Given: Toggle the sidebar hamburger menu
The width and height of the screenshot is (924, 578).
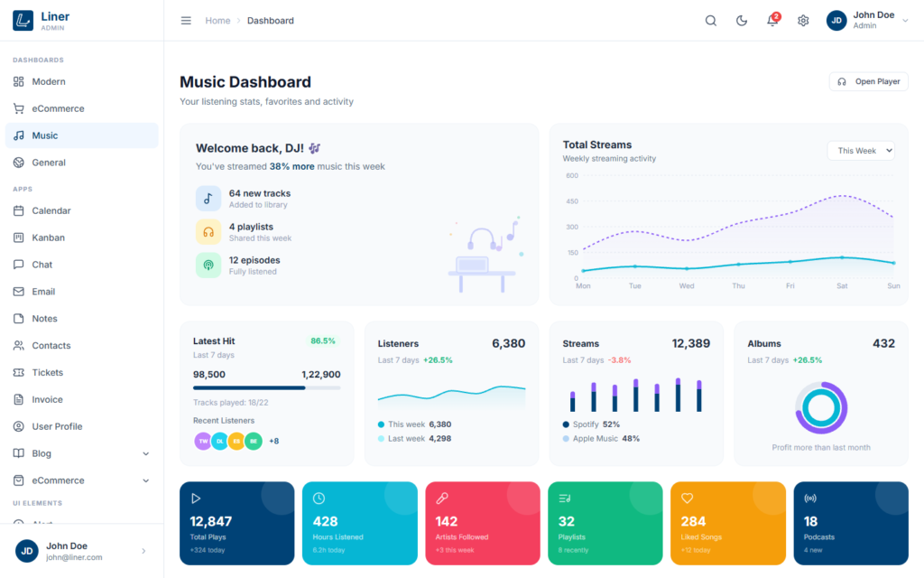Looking at the screenshot, I should [x=186, y=21].
